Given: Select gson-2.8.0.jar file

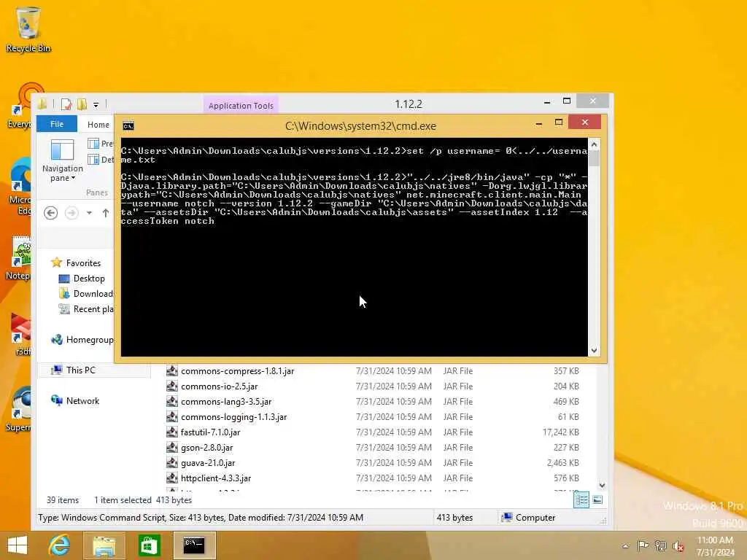Looking at the screenshot, I should click(x=206, y=447).
